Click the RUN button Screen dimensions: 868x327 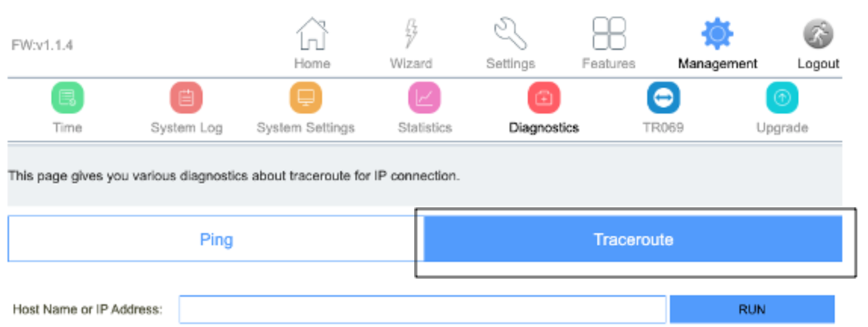tap(752, 310)
